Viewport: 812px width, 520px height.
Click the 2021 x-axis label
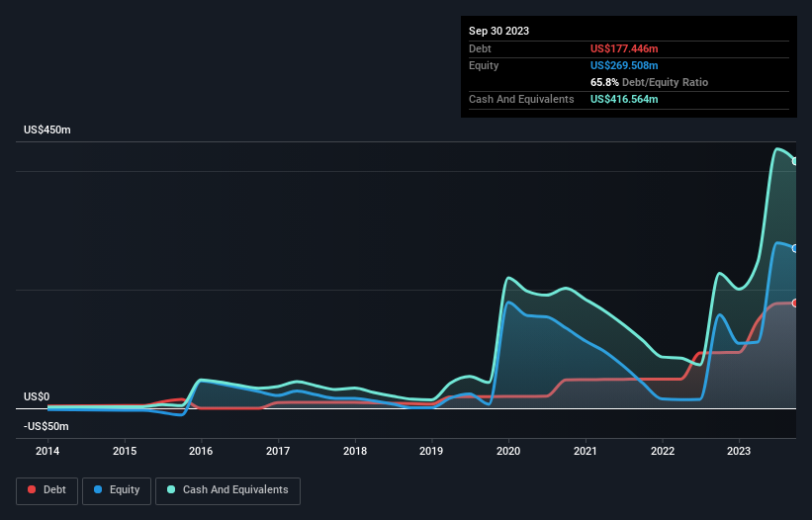coord(586,451)
